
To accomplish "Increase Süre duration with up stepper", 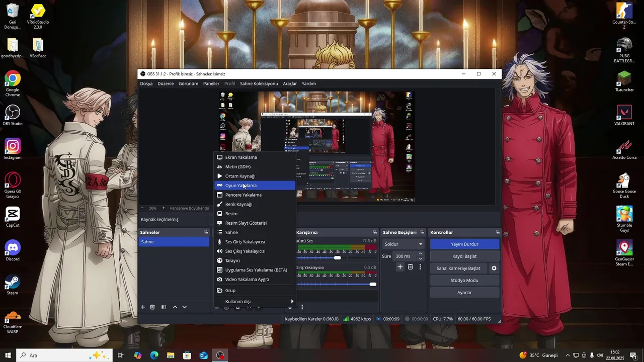I will [x=421, y=254].
